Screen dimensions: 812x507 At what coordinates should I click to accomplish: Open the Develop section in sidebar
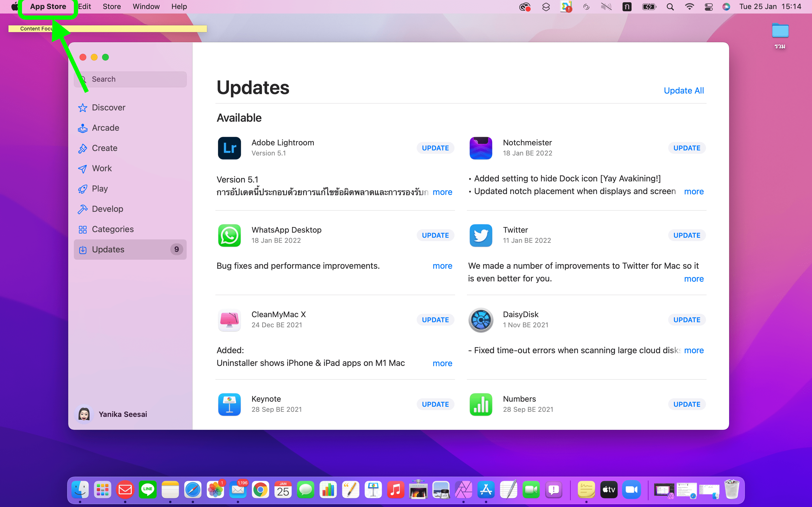point(107,209)
